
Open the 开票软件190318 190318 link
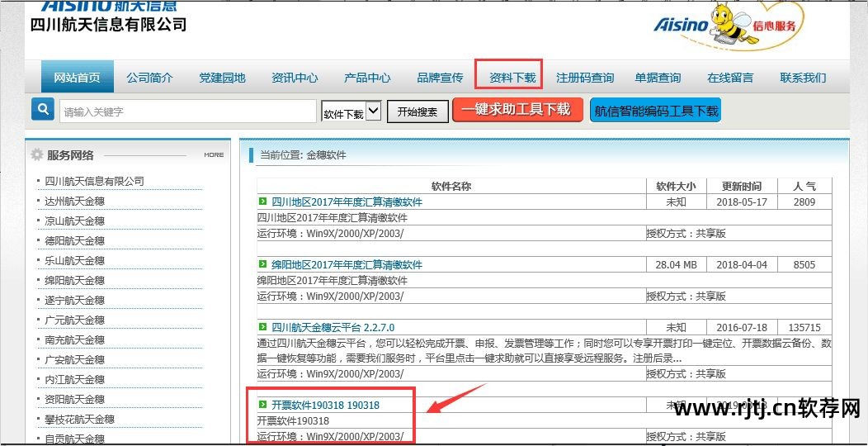tap(325, 405)
